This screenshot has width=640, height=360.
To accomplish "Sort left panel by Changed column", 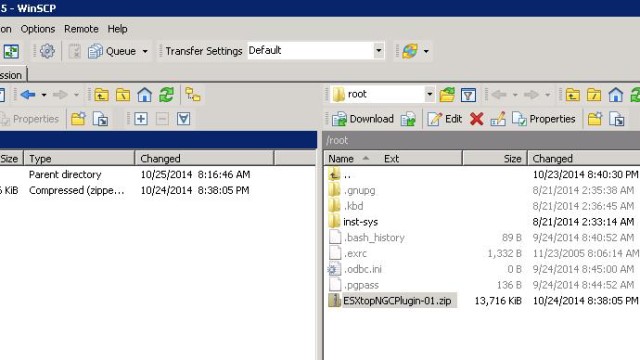I will (204, 159).
